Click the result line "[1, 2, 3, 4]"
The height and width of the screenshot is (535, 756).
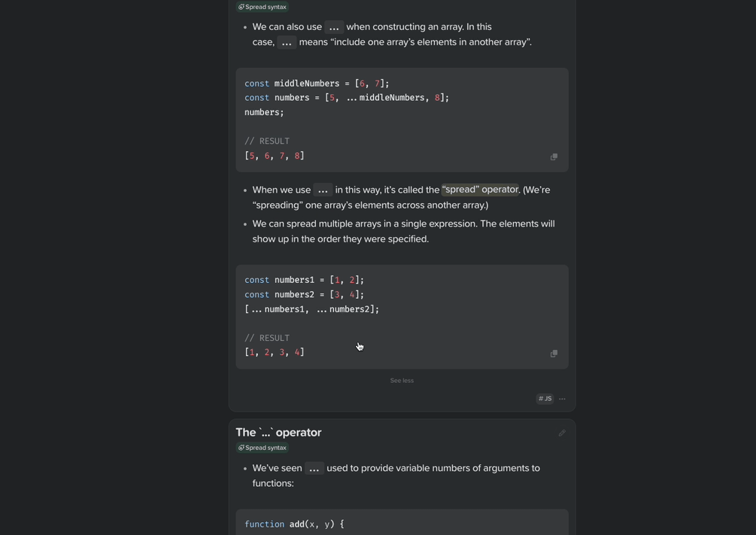coord(275,353)
